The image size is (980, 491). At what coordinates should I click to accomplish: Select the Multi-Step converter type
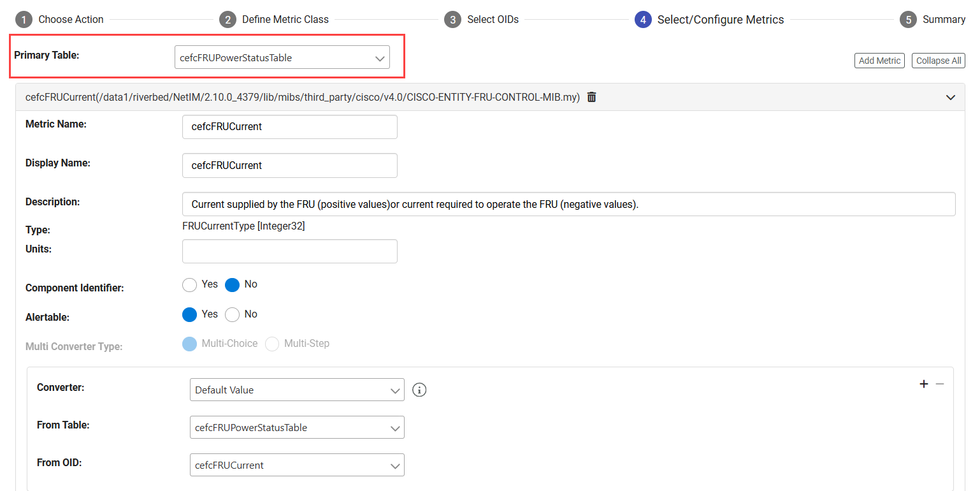tap(272, 344)
